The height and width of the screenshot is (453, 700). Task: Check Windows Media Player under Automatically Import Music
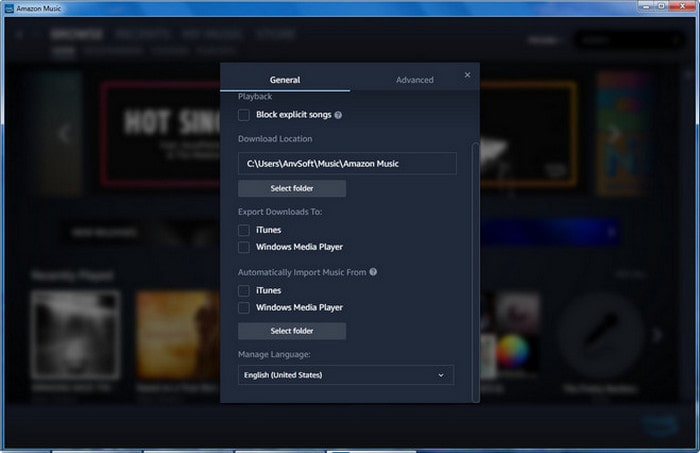coord(244,308)
